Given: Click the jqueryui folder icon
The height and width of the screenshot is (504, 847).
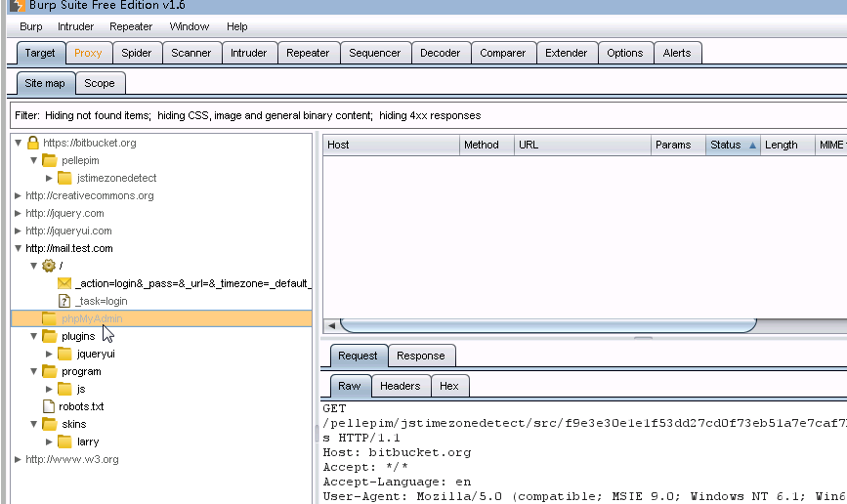Looking at the screenshot, I should (64, 354).
